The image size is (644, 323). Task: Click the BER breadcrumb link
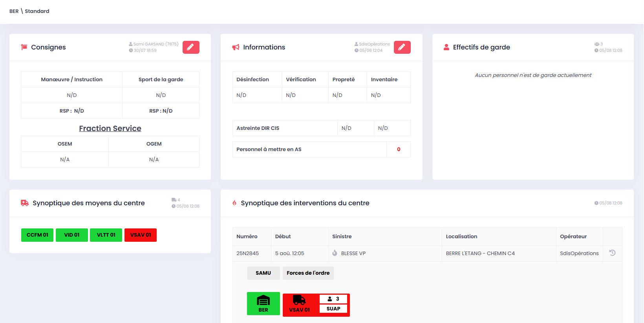[x=14, y=11]
